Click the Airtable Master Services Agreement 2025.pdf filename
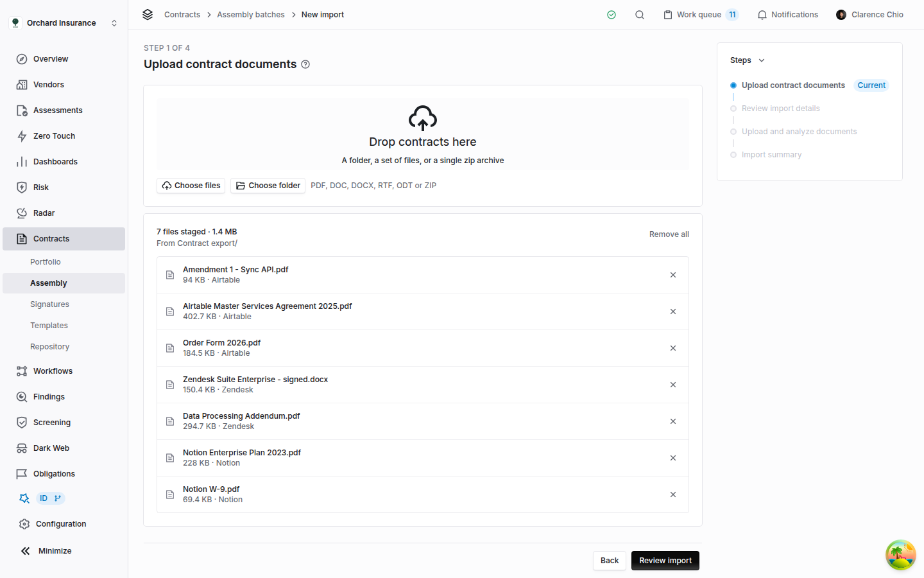This screenshot has width=924, height=578. [268, 306]
